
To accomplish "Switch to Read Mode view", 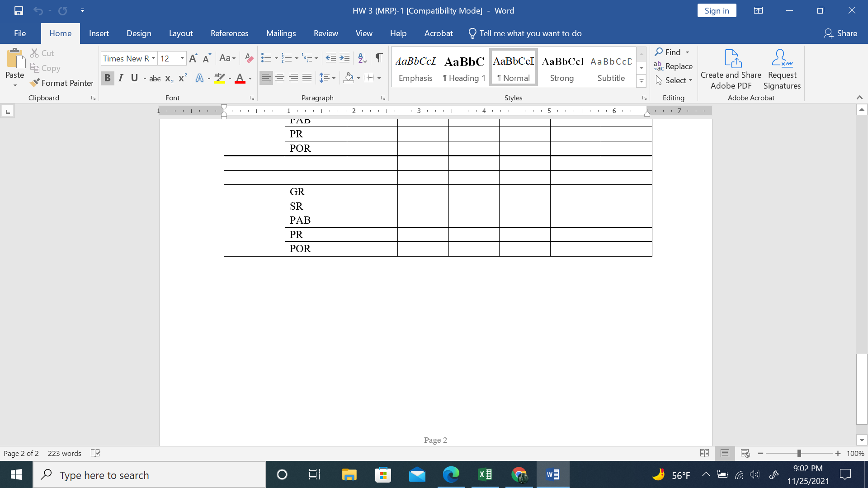I will click(704, 453).
